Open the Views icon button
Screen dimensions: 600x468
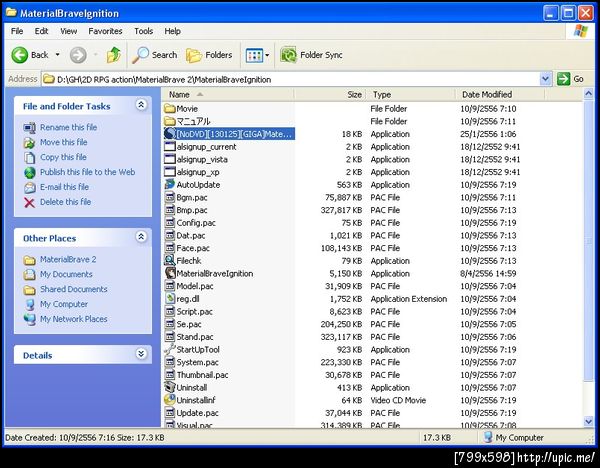point(254,55)
